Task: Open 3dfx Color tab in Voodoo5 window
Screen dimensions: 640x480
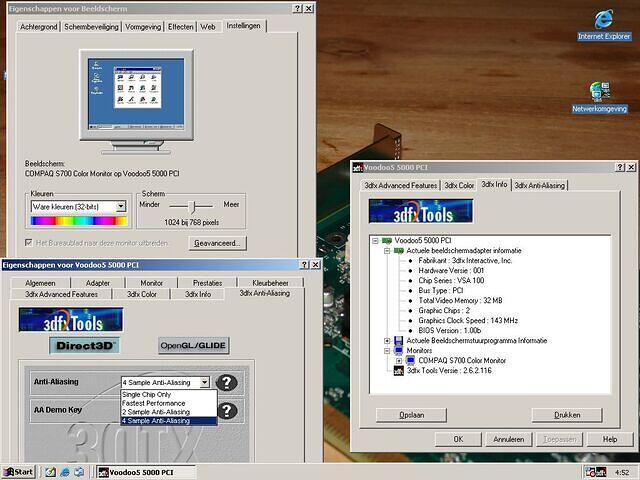Action: click(x=459, y=185)
